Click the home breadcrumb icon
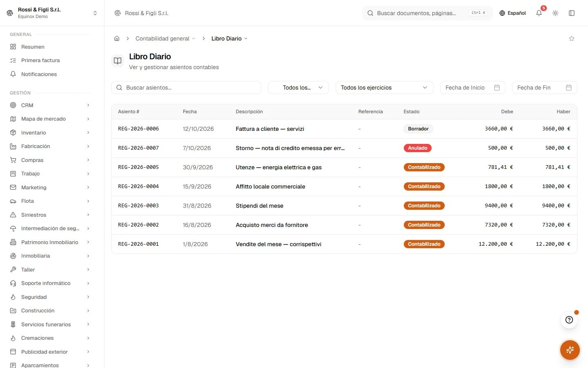The image size is (588, 368). click(117, 38)
